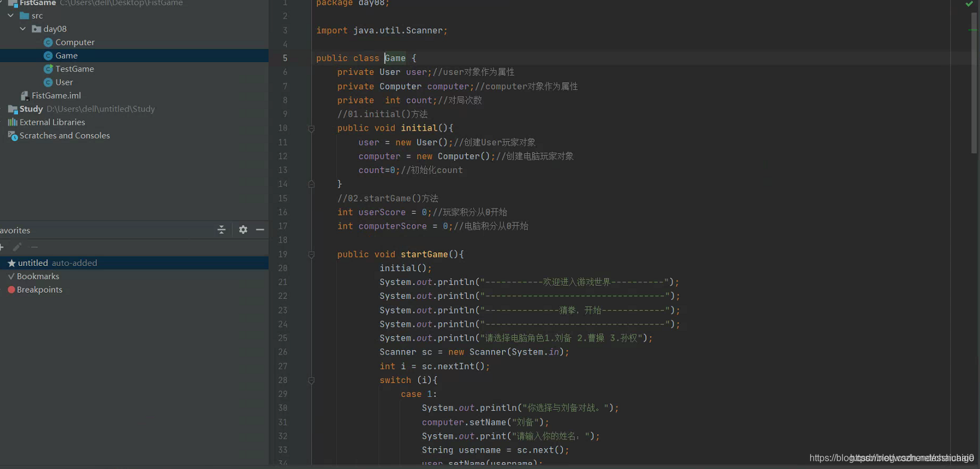Viewport: 980px width, 469px height.
Task: Collapse the src folder chevron
Action: click(x=11, y=16)
